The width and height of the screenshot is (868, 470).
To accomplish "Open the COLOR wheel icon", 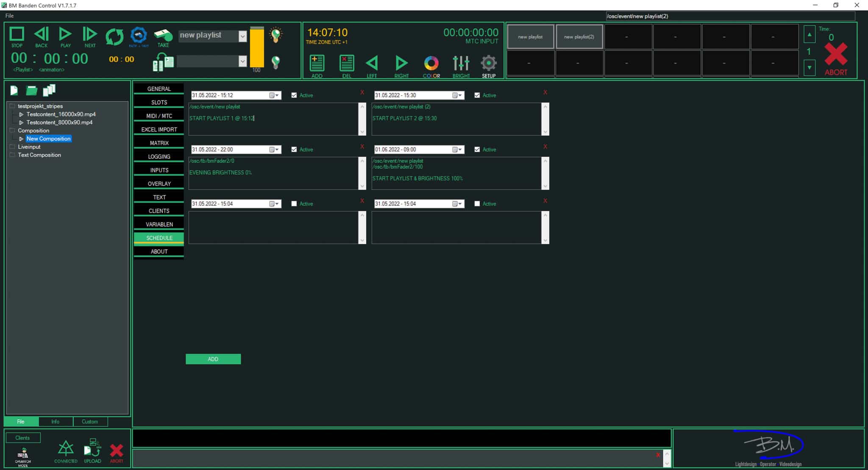I will (x=431, y=63).
